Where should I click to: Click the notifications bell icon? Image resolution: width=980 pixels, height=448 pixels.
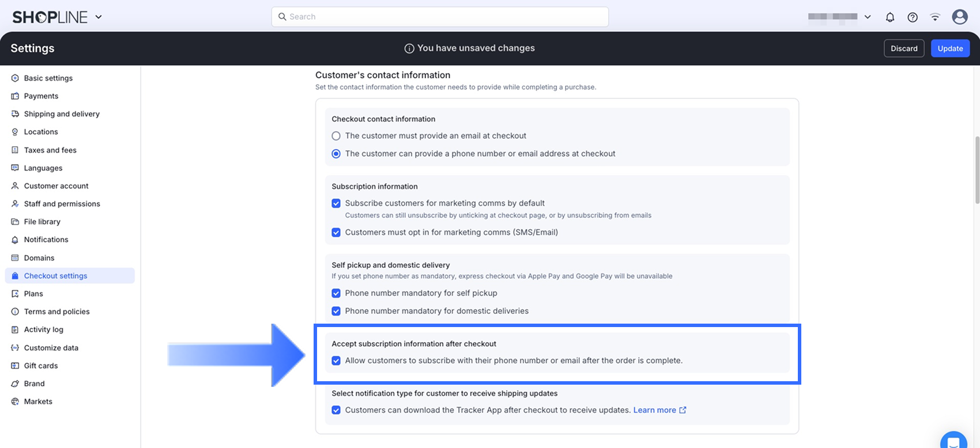coord(890,17)
